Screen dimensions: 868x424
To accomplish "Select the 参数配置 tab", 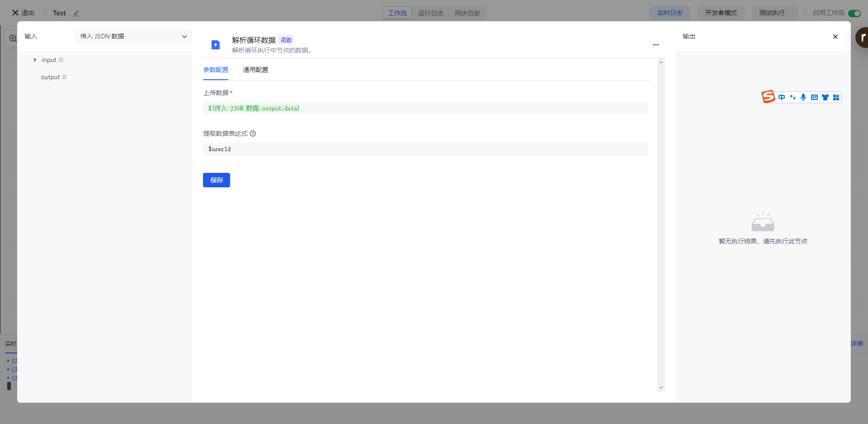I will point(216,70).
